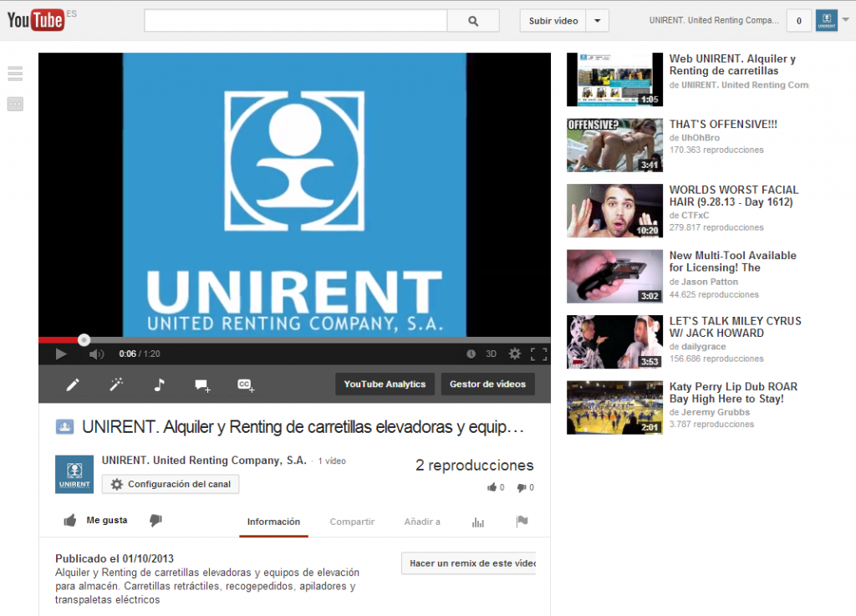This screenshot has width=856, height=616.
Task: Open the UNIRENT channel avatar below title
Action: click(74, 474)
